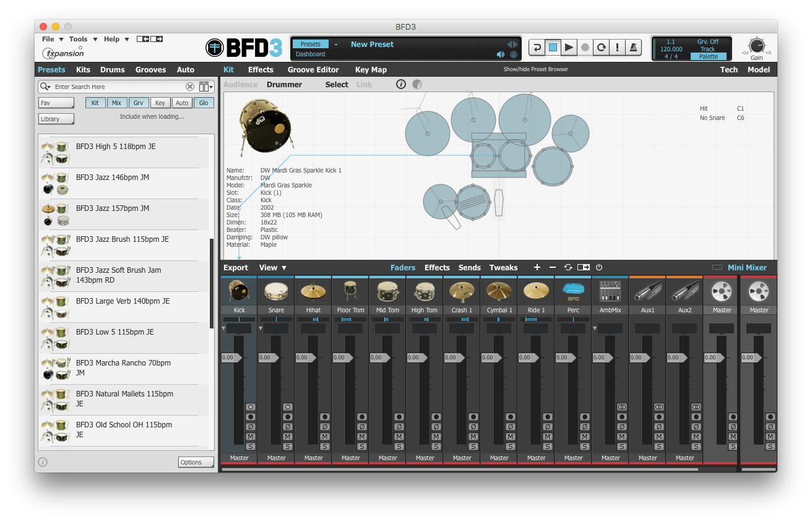Switch to the Kits browser tab

83,70
